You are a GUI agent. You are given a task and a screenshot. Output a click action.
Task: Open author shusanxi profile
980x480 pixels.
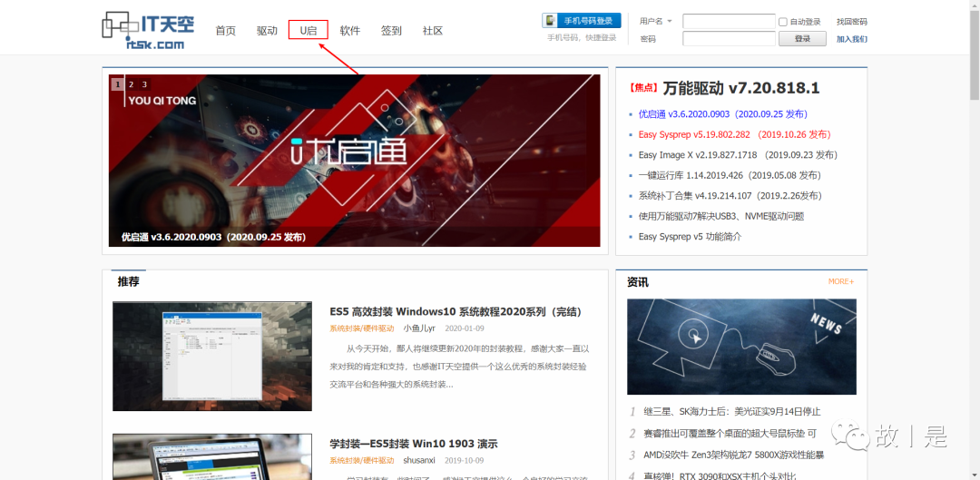(419, 461)
